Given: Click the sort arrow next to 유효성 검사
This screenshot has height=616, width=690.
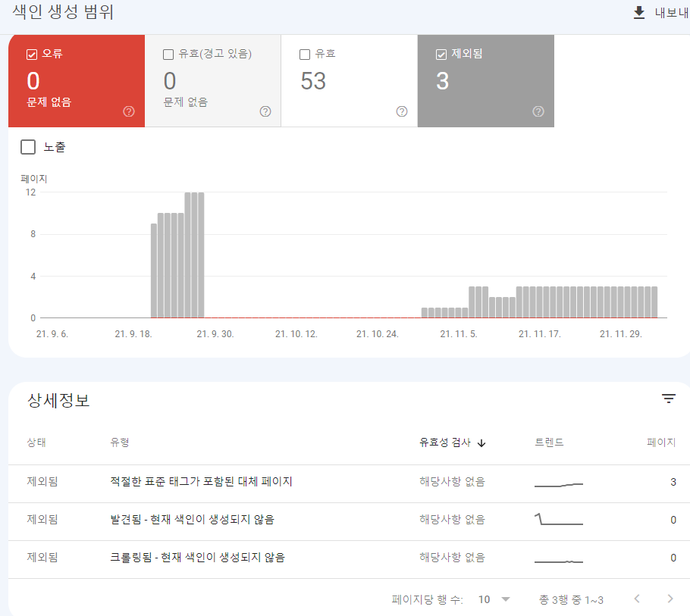Looking at the screenshot, I should point(481,442).
